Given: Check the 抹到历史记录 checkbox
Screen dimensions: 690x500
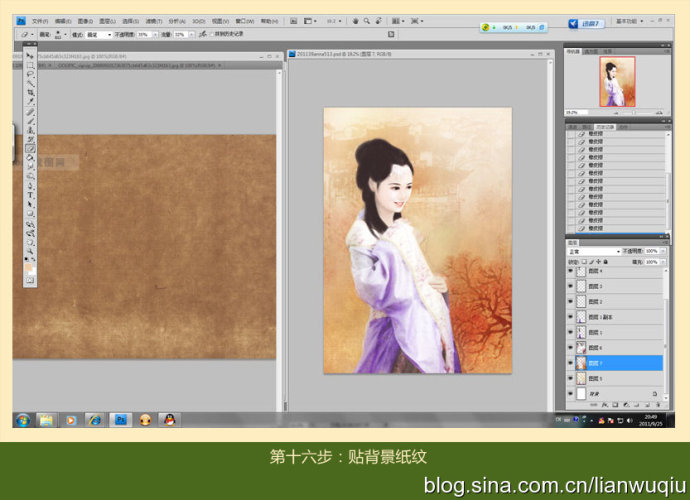Looking at the screenshot, I should 212,34.
